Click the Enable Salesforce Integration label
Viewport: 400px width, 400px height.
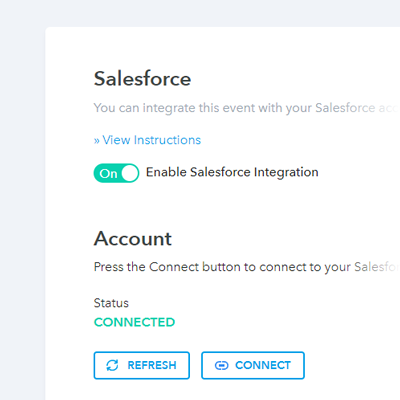click(x=232, y=172)
